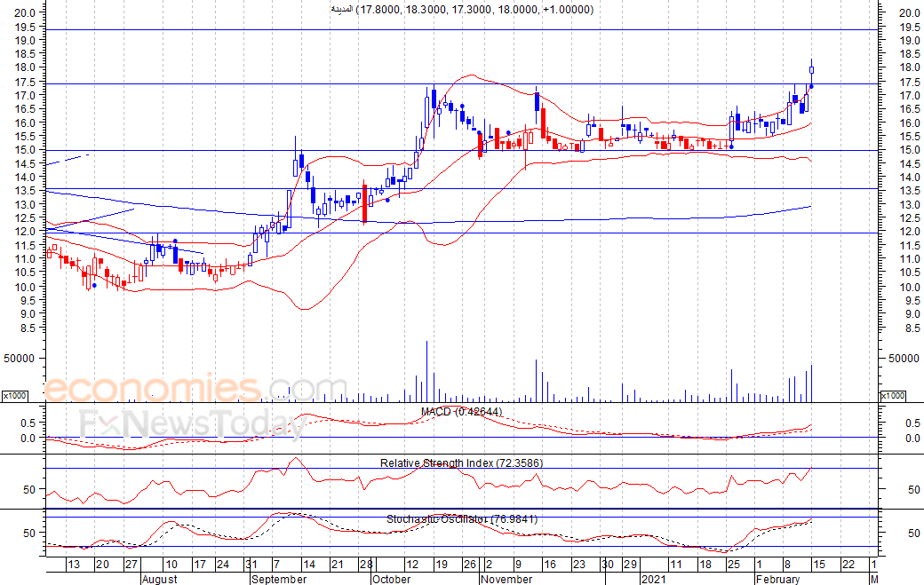Click date label "24" on time axis

point(223,565)
